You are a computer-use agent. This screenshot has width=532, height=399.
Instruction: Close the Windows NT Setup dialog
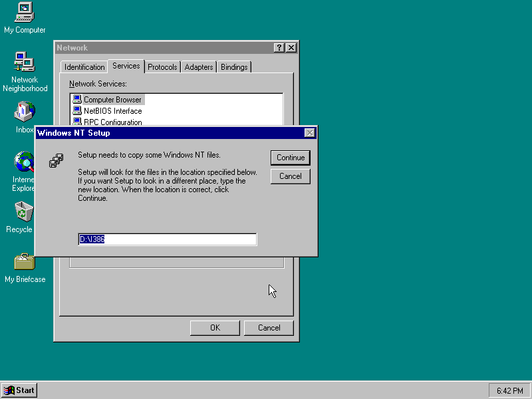309,133
